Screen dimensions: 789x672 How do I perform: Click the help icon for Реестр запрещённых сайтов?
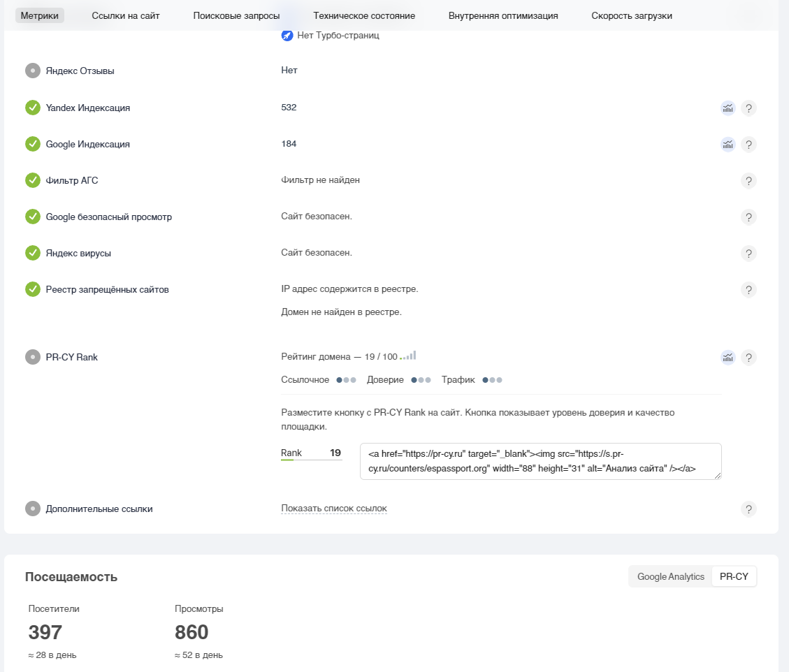coord(748,290)
